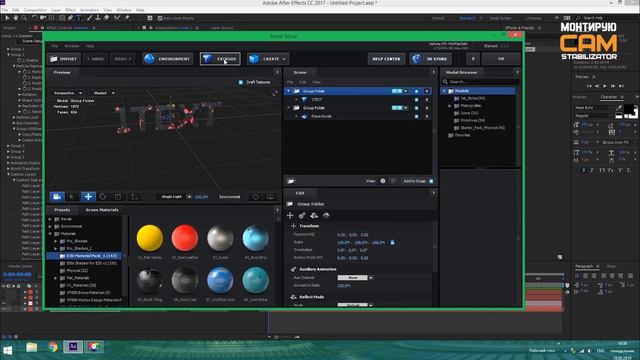This screenshot has width=640, height=360.
Task: Open Window menu in Scene Setup
Action: pos(72,46)
